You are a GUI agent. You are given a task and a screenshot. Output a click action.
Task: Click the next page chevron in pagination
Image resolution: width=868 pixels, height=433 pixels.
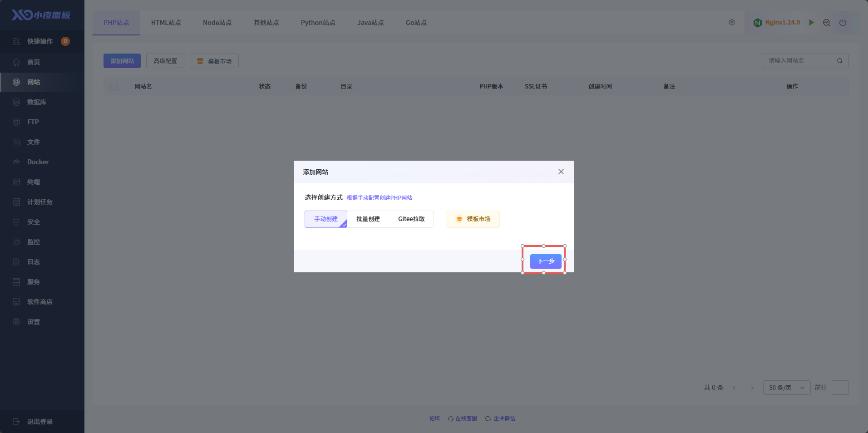pyautogui.click(x=752, y=388)
